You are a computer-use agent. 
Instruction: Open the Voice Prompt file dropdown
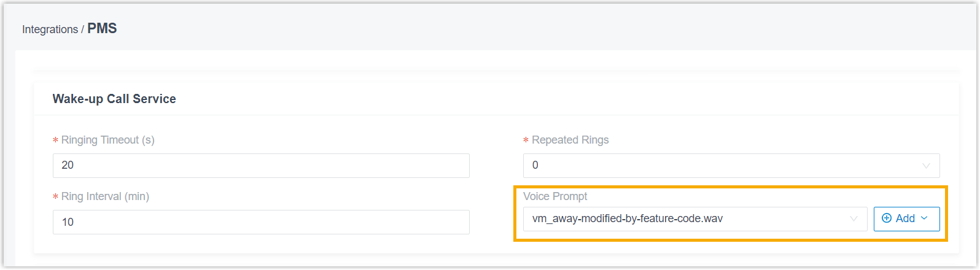coord(695,219)
